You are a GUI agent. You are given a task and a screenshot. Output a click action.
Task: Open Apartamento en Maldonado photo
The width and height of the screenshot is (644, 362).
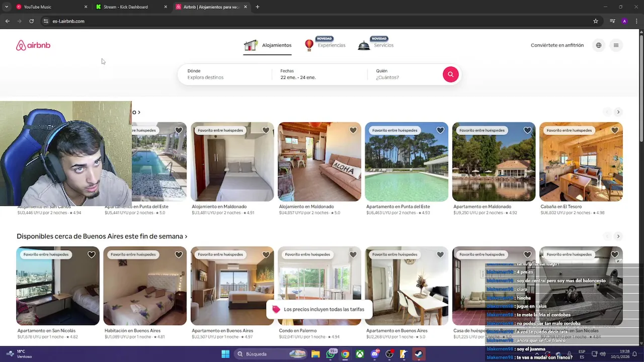click(x=494, y=162)
